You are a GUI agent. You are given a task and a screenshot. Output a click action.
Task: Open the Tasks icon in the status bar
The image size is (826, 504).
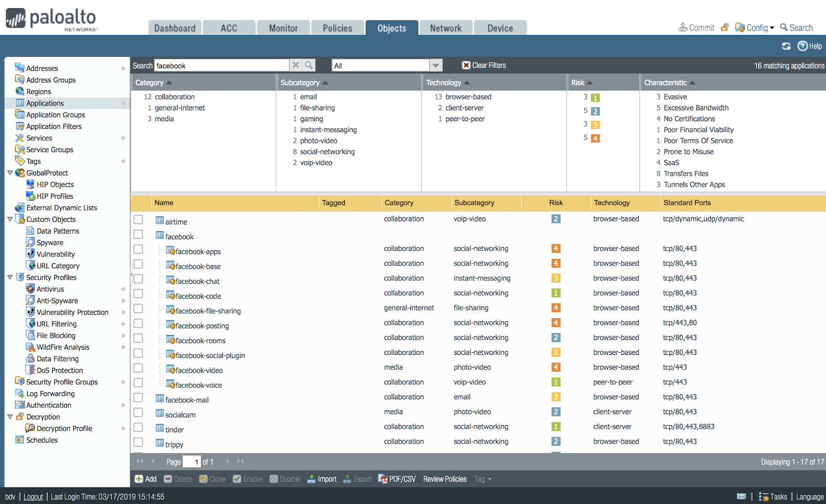pos(764,497)
